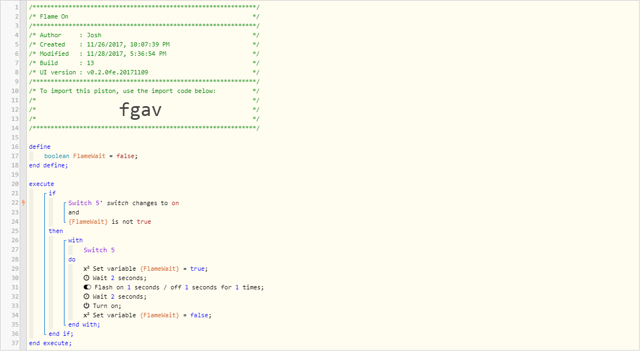Click the end define; line
Image resolution: width=644 pixels, height=355 pixels.
[x=49, y=165]
